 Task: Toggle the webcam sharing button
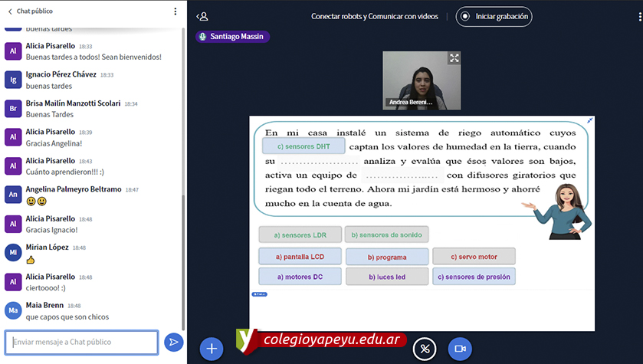[460, 349]
